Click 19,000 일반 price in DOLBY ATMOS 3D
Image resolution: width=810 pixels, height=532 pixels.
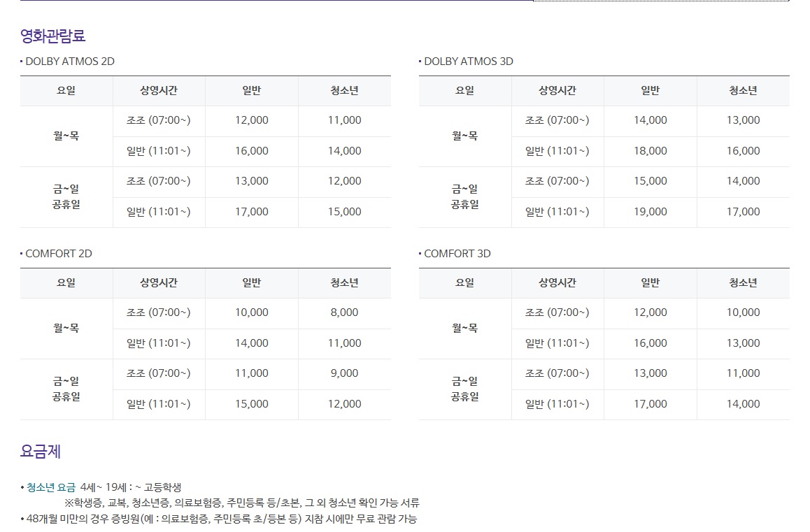tap(651, 212)
